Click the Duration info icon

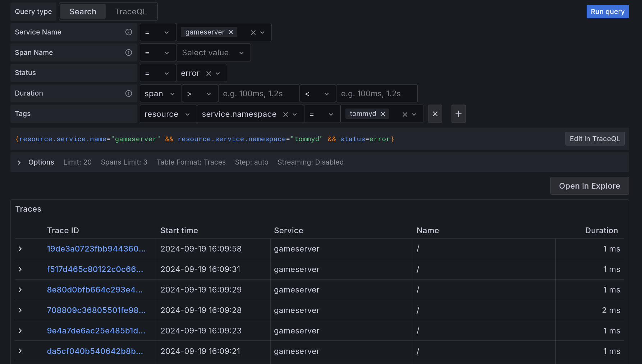pyautogui.click(x=129, y=93)
